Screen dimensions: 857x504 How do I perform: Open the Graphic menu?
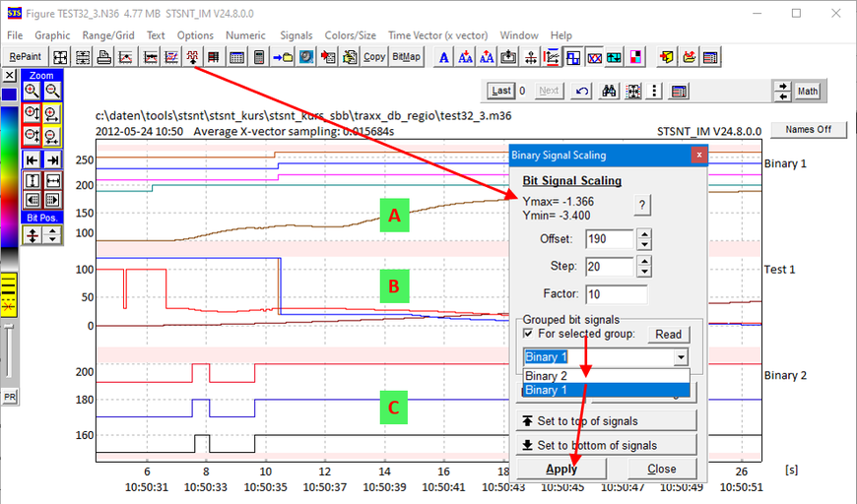point(52,35)
